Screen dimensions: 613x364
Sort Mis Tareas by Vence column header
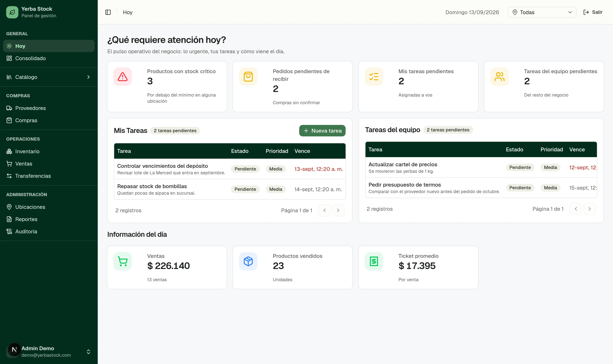[302, 151]
